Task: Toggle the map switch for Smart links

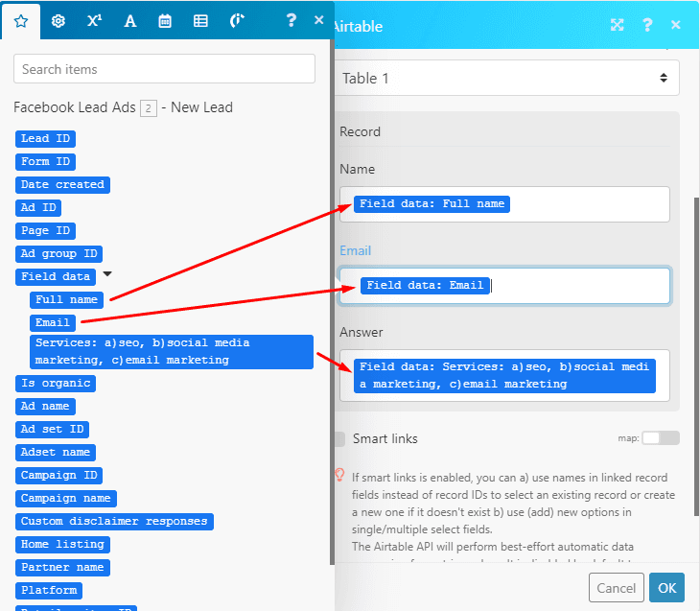Action: click(660, 438)
